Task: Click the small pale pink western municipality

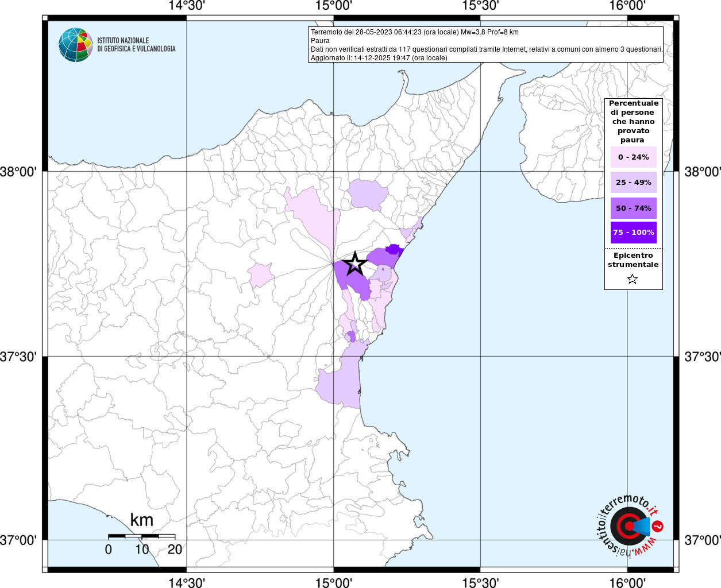Action: pyautogui.click(x=261, y=275)
